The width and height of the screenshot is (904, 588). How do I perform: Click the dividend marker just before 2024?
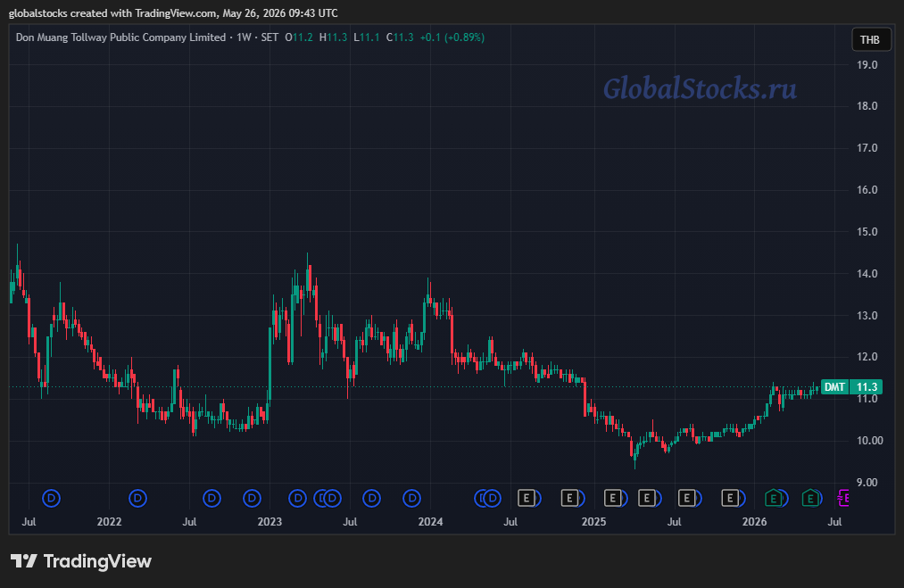click(x=411, y=498)
